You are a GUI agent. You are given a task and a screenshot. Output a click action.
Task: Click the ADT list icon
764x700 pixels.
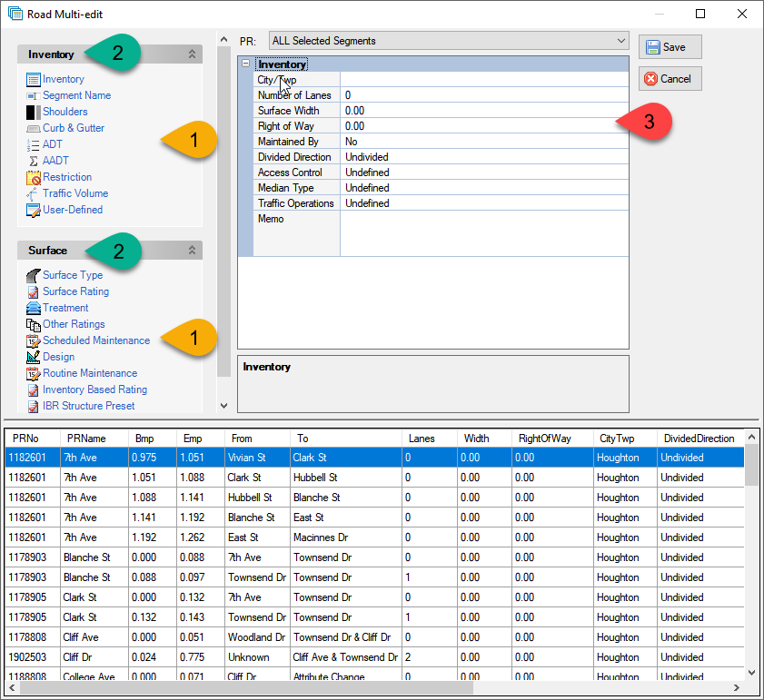[33, 144]
